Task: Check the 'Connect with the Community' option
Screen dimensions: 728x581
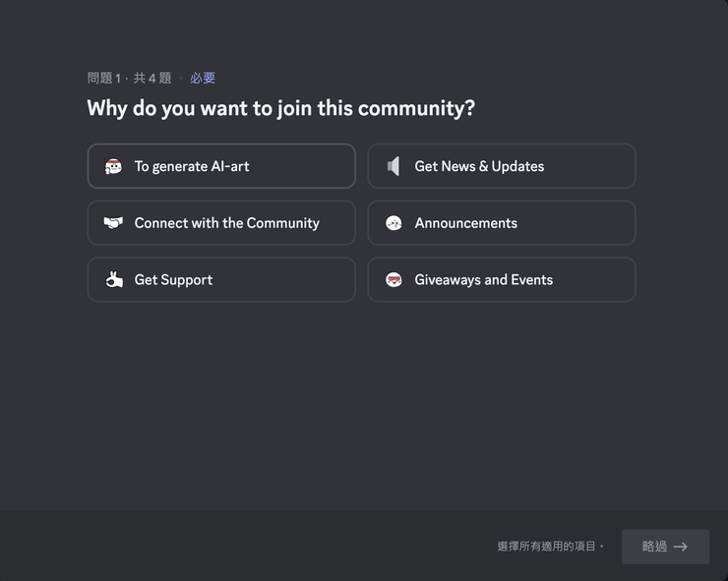Action: pyautogui.click(x=221, y=223)
